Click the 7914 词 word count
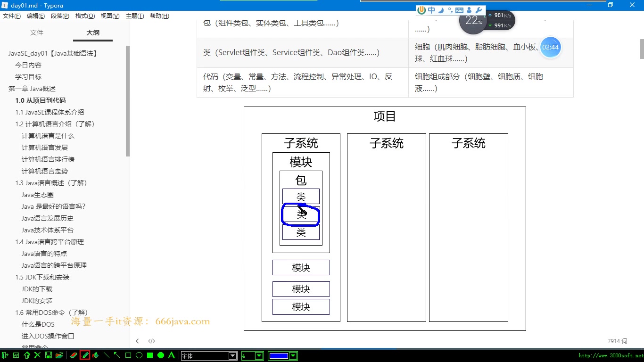The image size is (644, 362). click(618, 341)
